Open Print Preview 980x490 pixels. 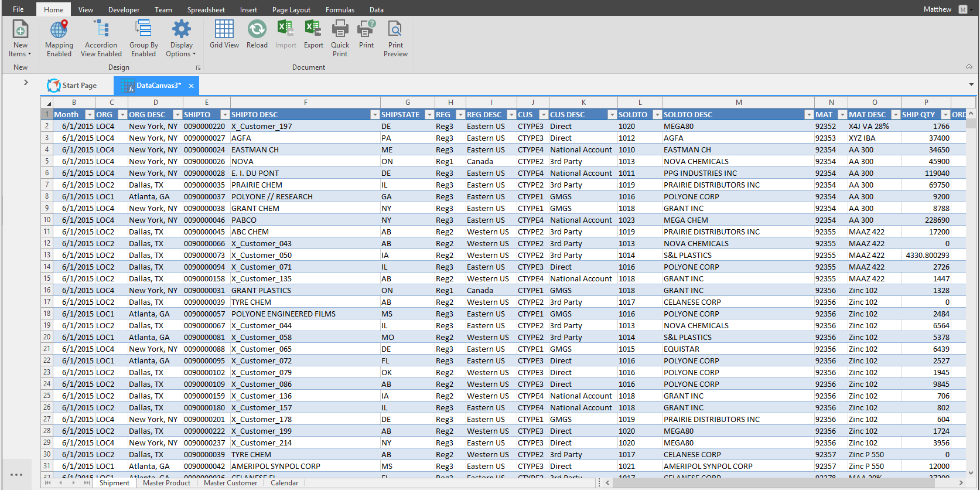coord(395,39)
